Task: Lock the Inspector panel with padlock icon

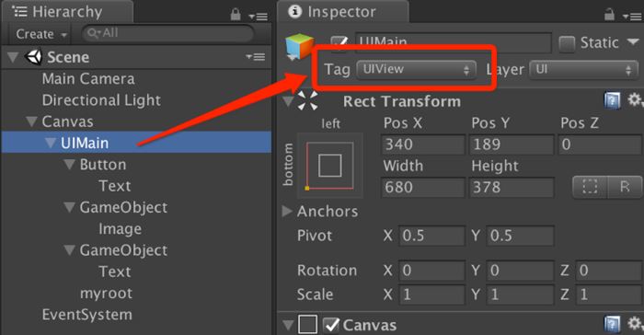Action: coord(609,15)
